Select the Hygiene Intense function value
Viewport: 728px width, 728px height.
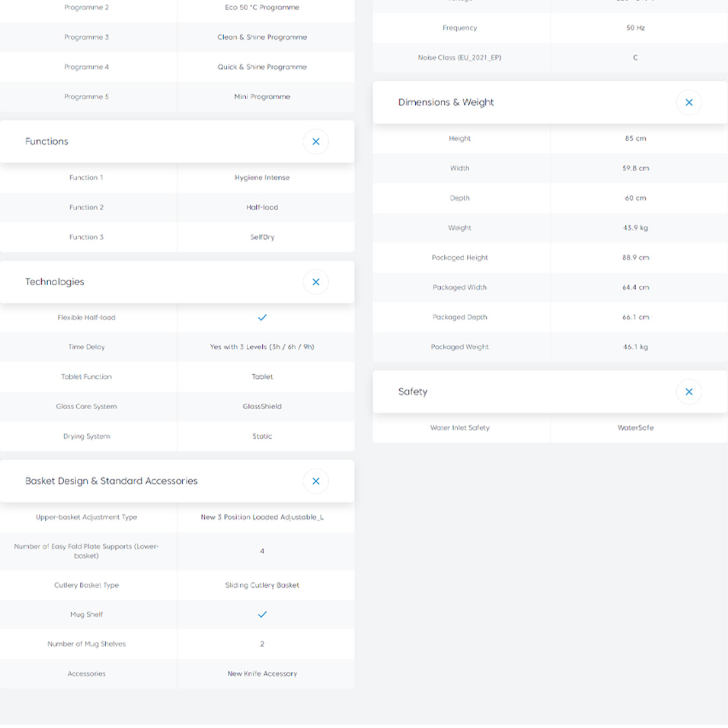[262, 178]
